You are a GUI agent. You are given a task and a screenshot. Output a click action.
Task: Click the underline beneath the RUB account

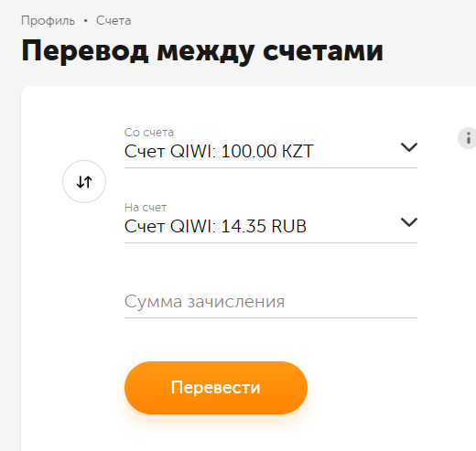[271, 242]
